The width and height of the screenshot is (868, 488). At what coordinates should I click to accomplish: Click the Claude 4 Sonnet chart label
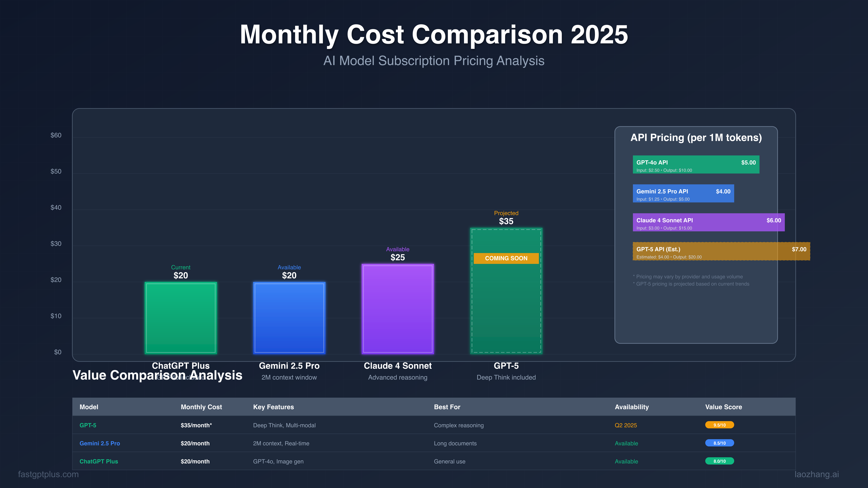click(x=398, y=366)
